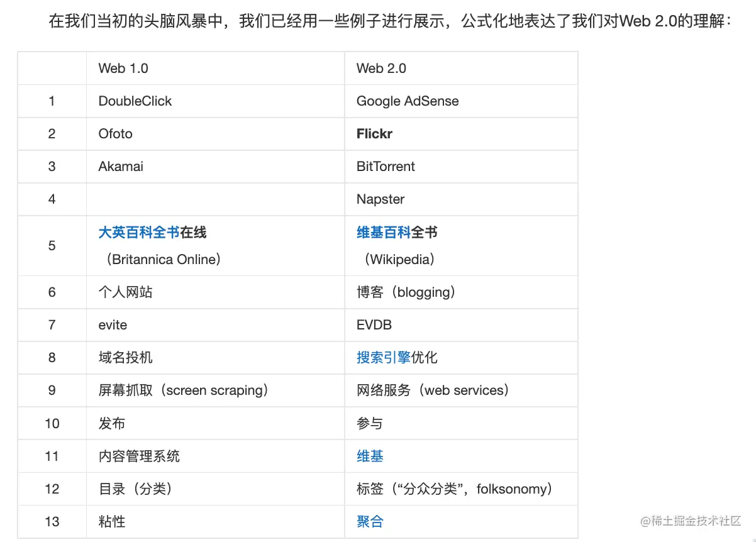Open the 维基百科 link in row 5
The height and width of the screenshot is (542, 756).
tap(384, 232)
